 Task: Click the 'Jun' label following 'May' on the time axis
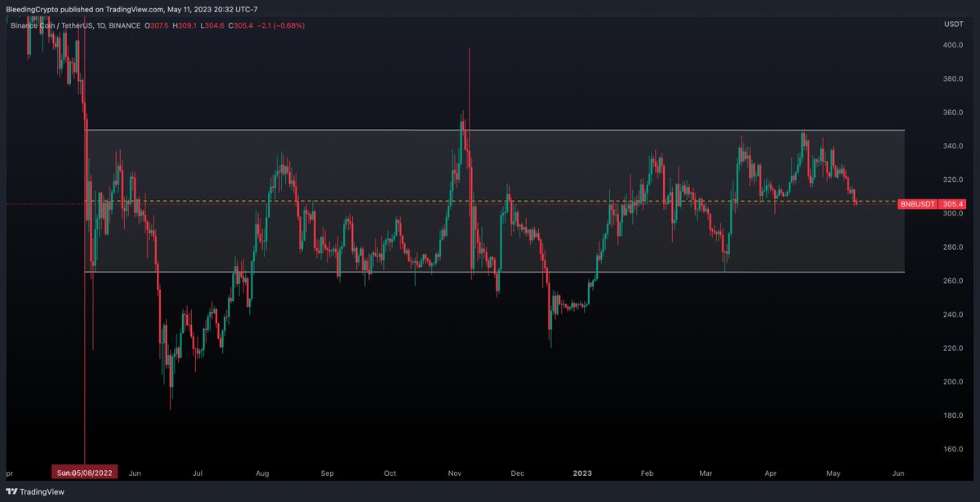pyautogui.click(x=898, y=473)
